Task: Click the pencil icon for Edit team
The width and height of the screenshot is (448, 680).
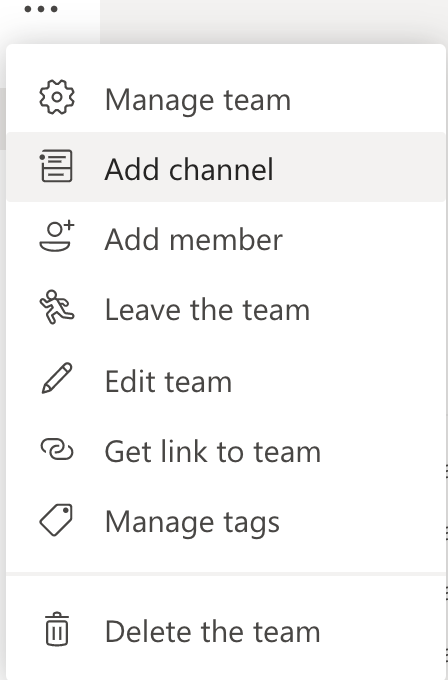Action: coord(57,379)
